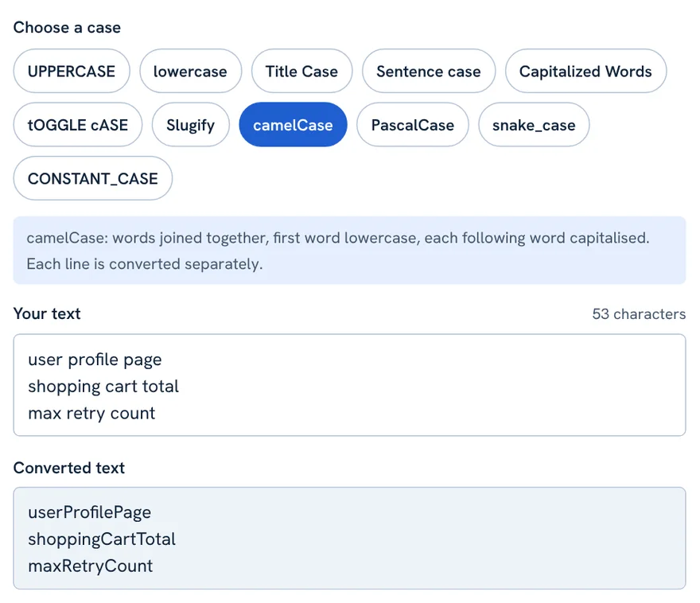
Task: Switch to PascalCase conversion
Action: coord(413,125)
